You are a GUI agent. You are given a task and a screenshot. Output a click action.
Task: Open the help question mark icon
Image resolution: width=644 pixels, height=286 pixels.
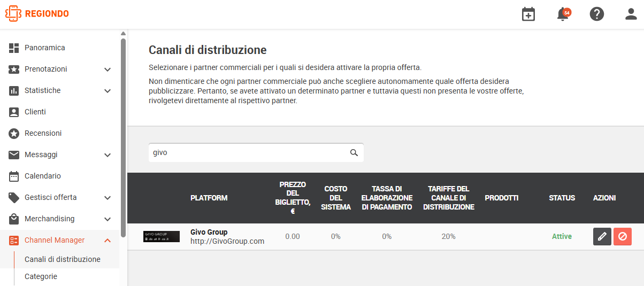point(597,14)
